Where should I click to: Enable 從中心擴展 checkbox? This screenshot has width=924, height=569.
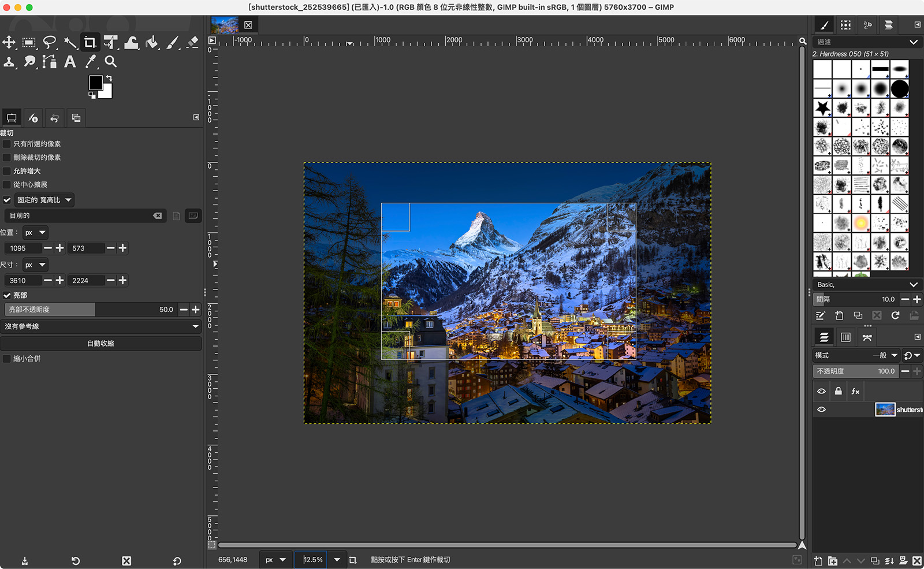point(7,184)
